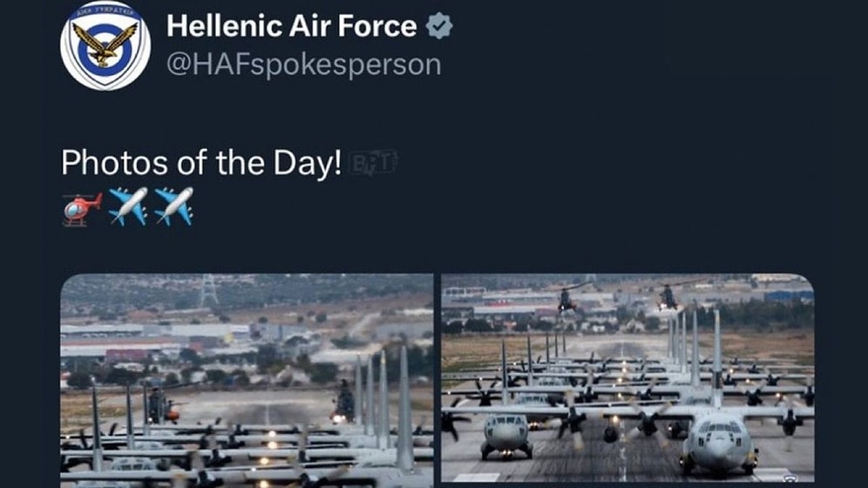Open the right photo of lined-up C-130s
The width and height of the screenshot is (868, 488).
627,378
